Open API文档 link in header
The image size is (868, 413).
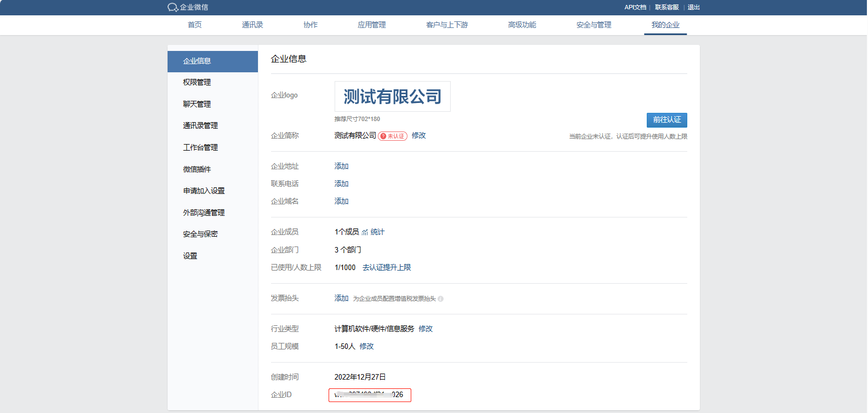point(635,7)
